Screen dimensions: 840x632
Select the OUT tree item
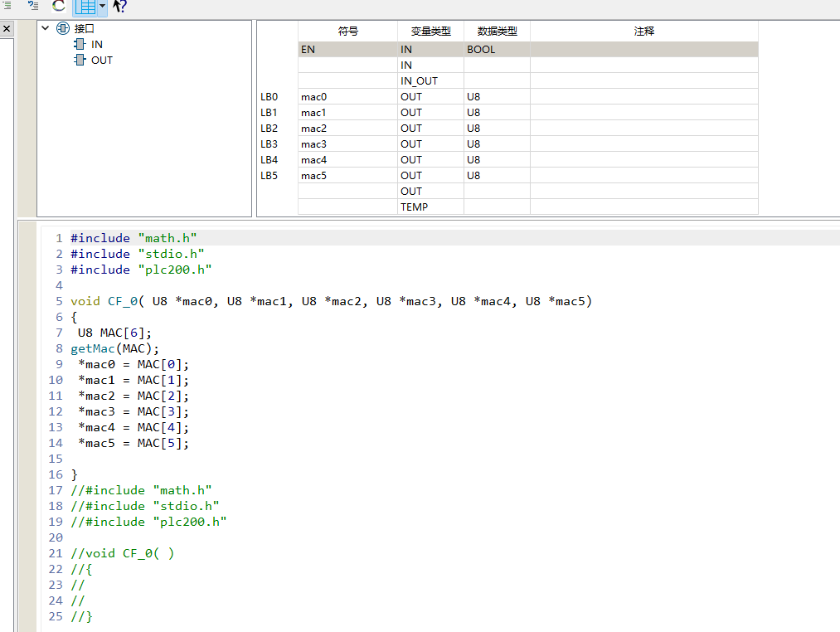pyautogui.click(x=102, y=60)
